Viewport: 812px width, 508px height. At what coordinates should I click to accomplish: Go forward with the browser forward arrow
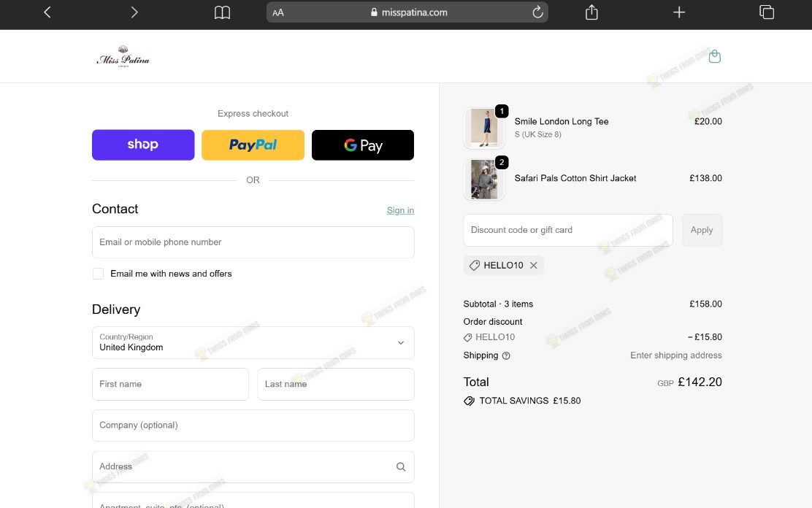click(x=134, y=12)
